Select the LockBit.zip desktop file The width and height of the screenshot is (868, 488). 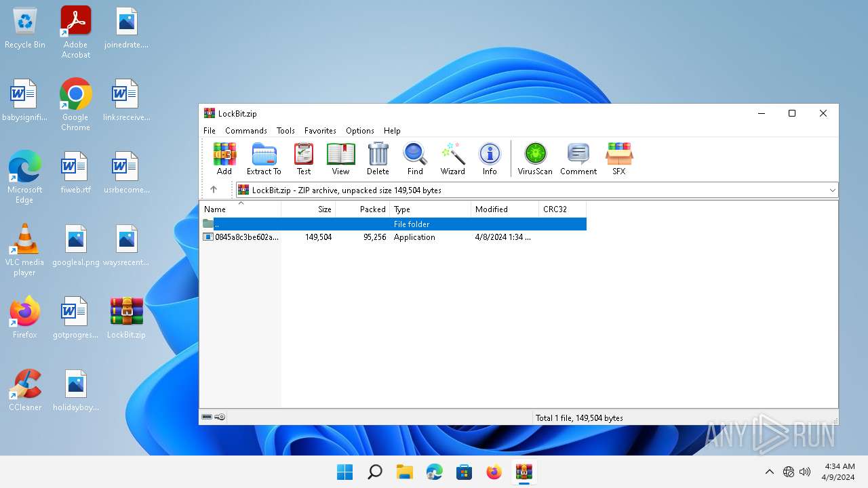tap(127, 317)
